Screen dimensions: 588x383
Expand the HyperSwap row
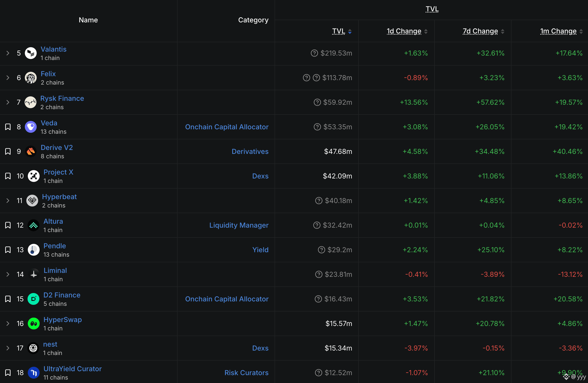[8, 324]
